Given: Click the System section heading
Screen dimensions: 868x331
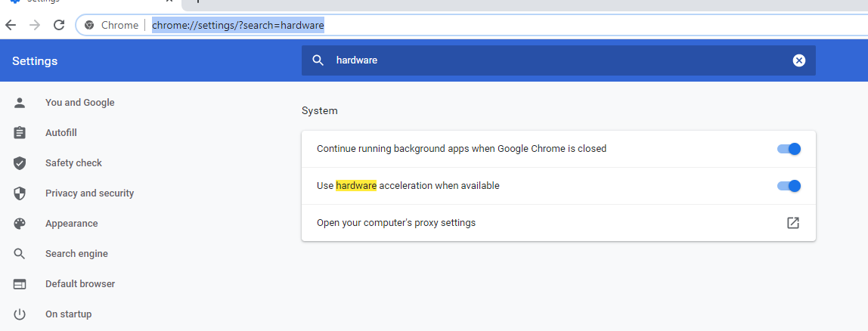Looking at the screenshot, I should click(x=319, y=110).
